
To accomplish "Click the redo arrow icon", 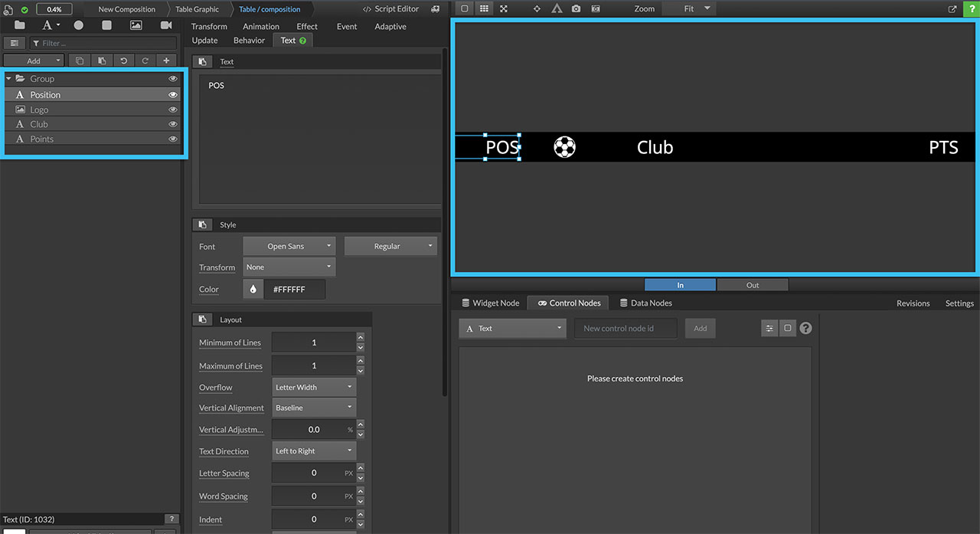I will [x=145, y=61].
